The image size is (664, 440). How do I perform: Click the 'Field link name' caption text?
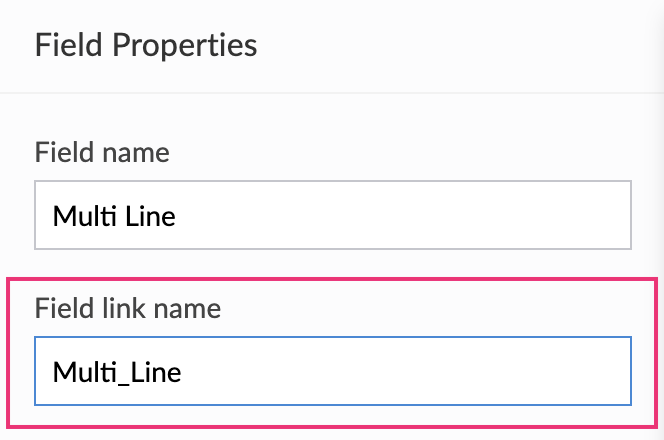click(x=128, y=308)
